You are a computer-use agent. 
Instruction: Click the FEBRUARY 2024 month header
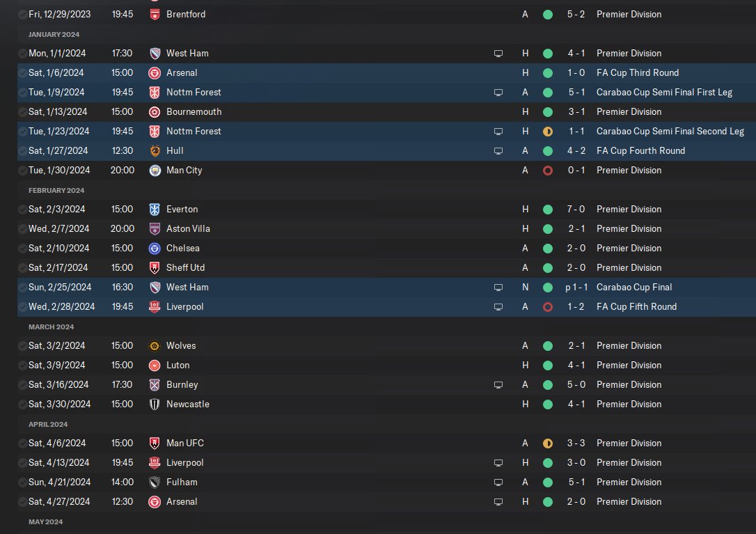coord(56,191)
